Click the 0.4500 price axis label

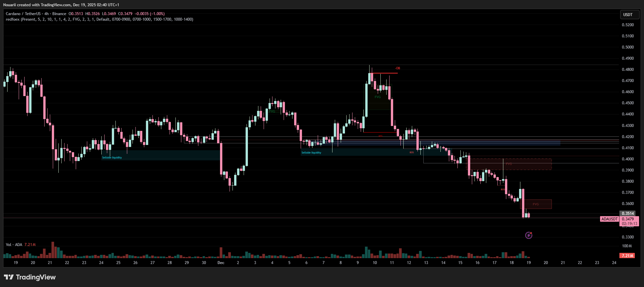pyautogui.click(x=628, y=103)
